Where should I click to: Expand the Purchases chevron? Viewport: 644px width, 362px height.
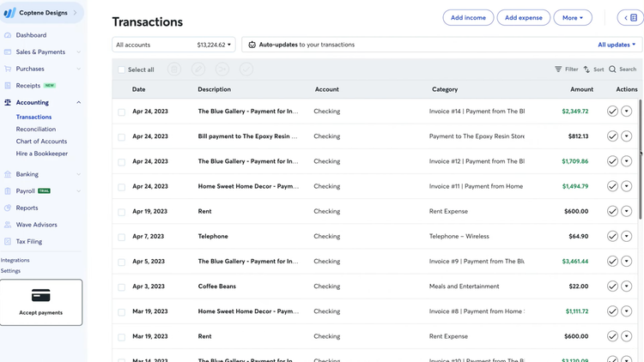tap(78, 69)
